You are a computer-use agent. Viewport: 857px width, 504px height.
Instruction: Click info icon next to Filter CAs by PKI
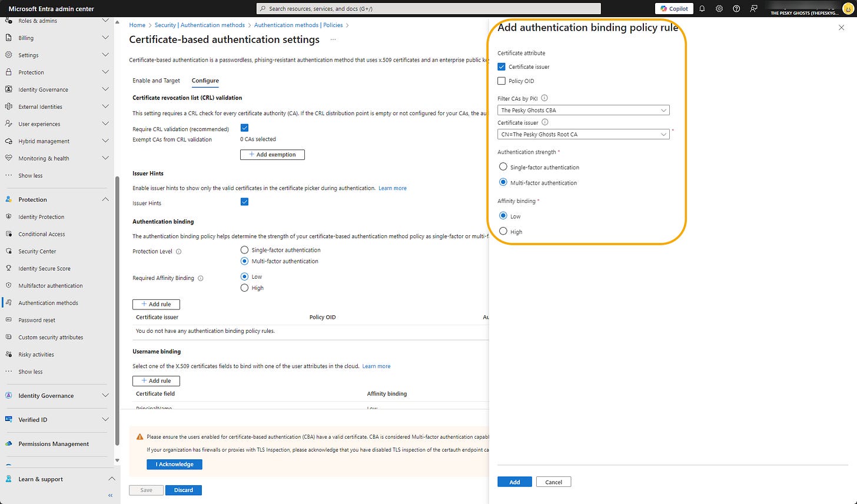point(544,98)
